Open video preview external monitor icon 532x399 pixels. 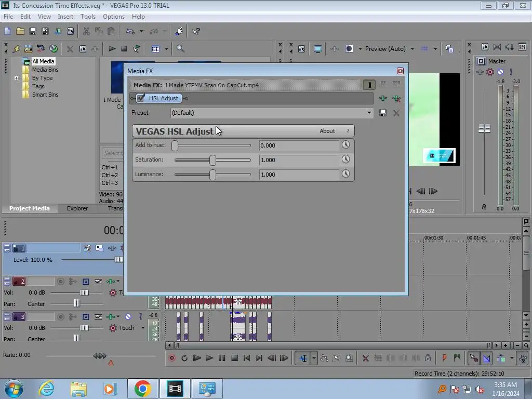coord(317,48)
